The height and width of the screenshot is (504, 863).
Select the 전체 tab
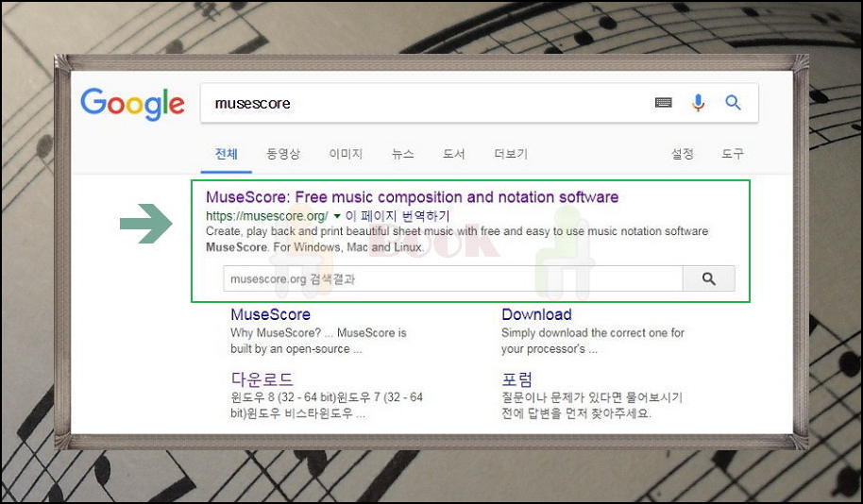coord(227,154)
